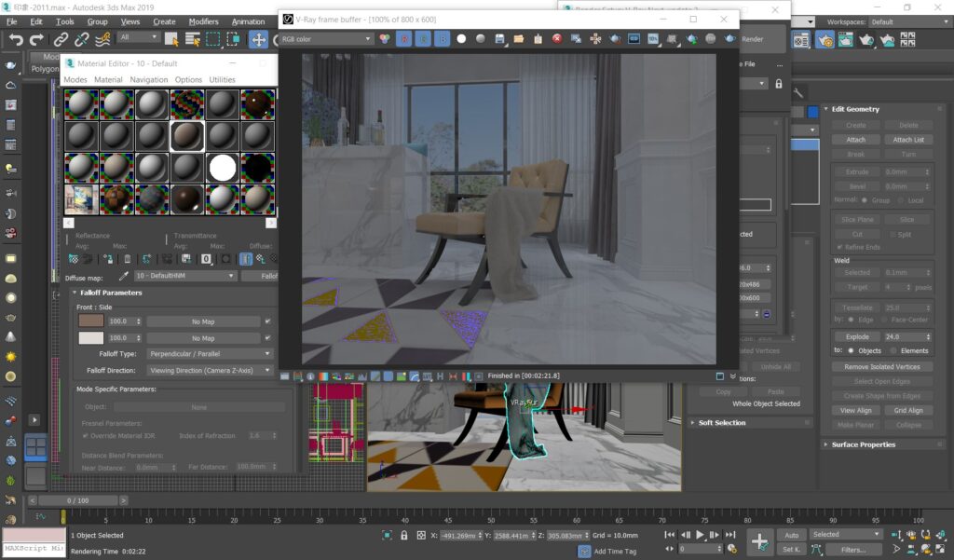Toggle first No Map enable checkbox
This screenshot has width=954, height=560.
click(x=267, y=321)
